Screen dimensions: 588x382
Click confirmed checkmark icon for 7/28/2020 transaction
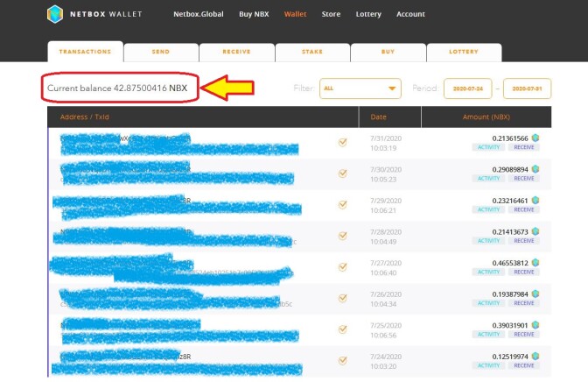[x=342, y=236]
